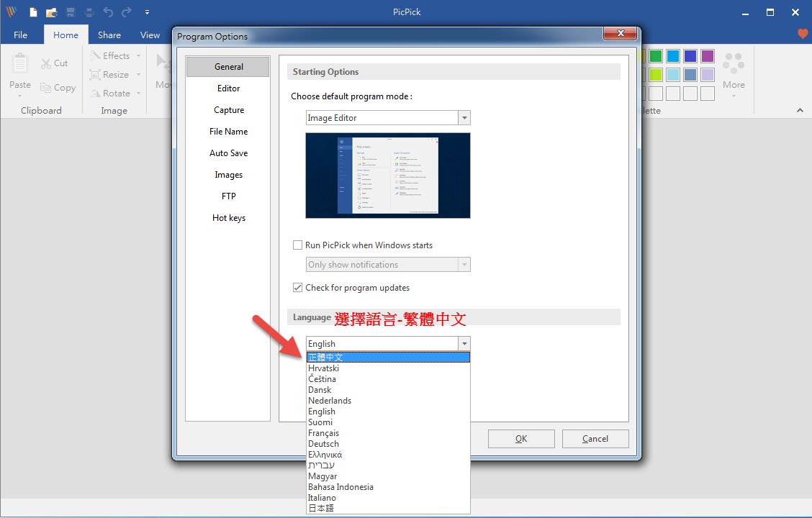
Task: Select the Cut scissors tool
Action: (x=55, y=63)
